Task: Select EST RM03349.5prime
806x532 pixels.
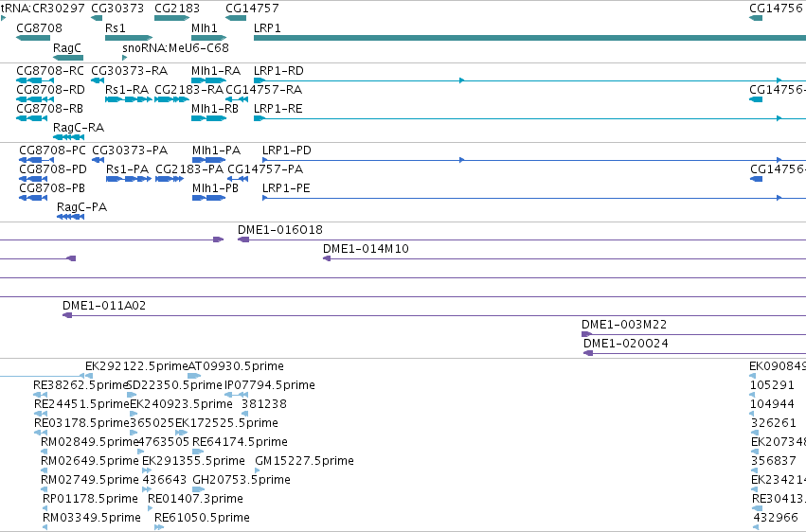Action: point(92,519)
